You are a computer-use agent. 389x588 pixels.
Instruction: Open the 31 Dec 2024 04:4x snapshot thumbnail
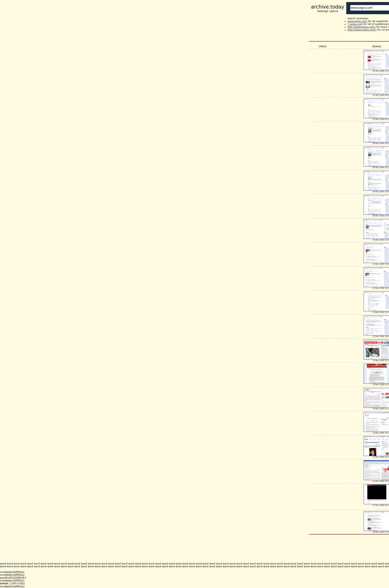coord(376,84)
